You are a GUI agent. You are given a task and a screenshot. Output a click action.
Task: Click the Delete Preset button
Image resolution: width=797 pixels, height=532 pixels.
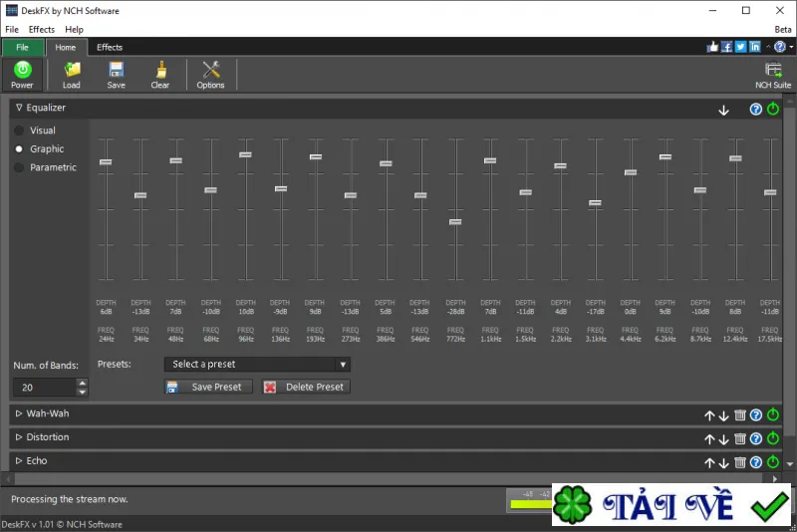(x=306, y=388)
